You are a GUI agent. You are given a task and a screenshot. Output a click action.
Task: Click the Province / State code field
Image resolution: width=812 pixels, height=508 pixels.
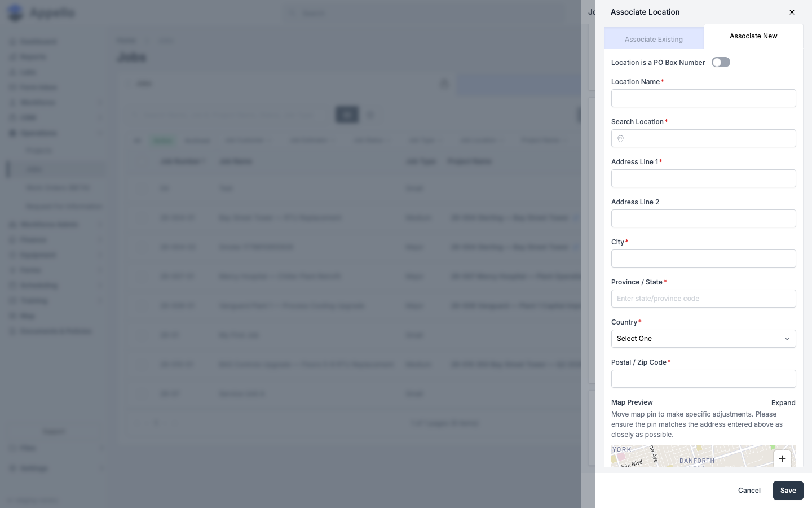pyautogui.click(x=704, y=299)
